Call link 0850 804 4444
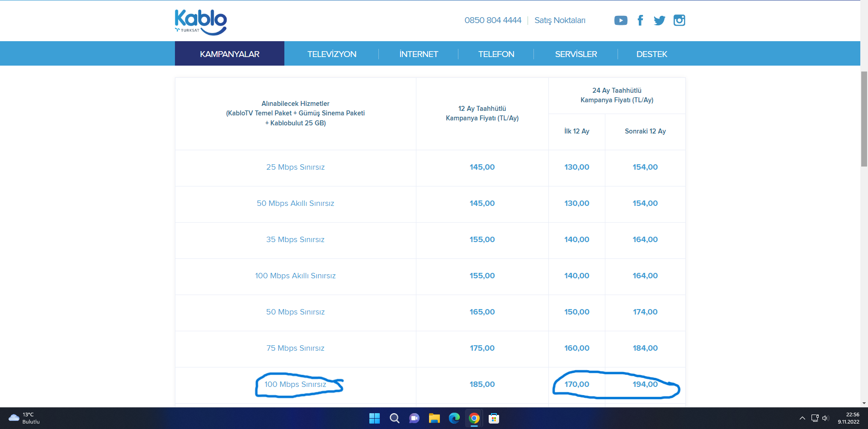868x429 pixels. tap(493, 20)
